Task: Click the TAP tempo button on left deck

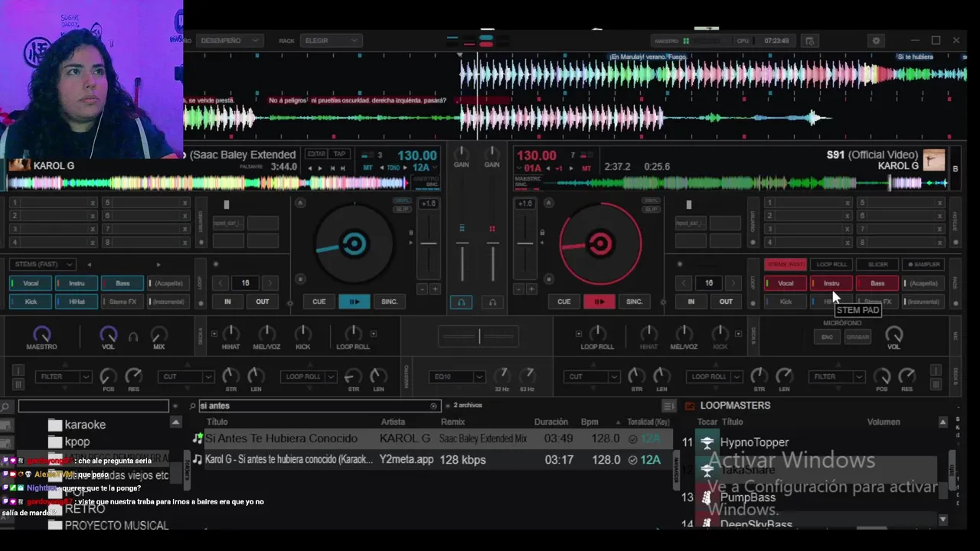Action: [x=339, y=154]
